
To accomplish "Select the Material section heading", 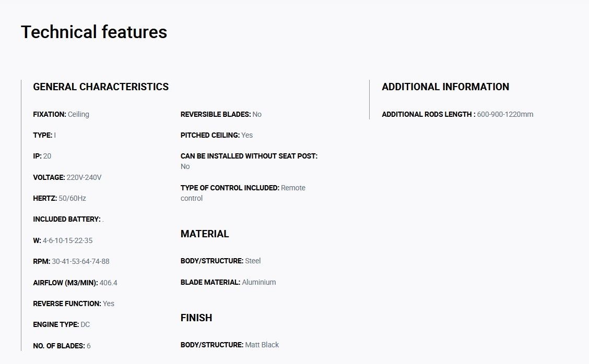I will (x=205, y=234).
